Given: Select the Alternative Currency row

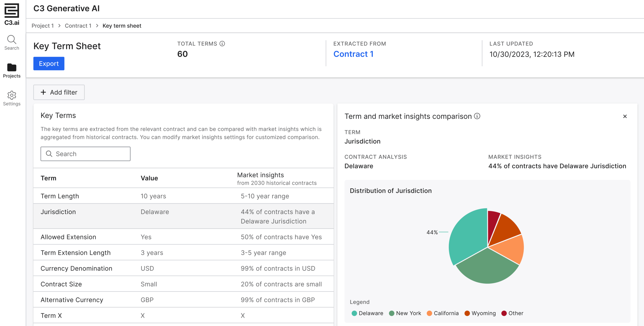Looking at the screenshot, I should tap(183, 300).
